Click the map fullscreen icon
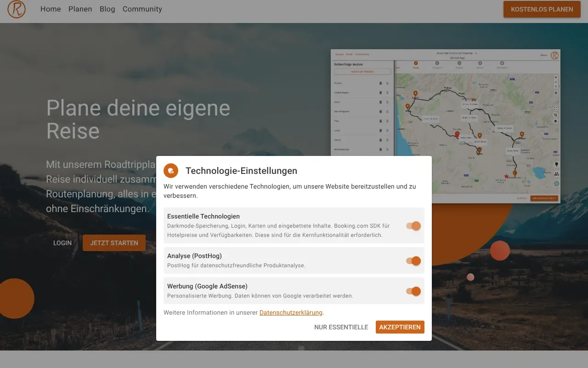The image size is (588, 368). click(556, 109)
